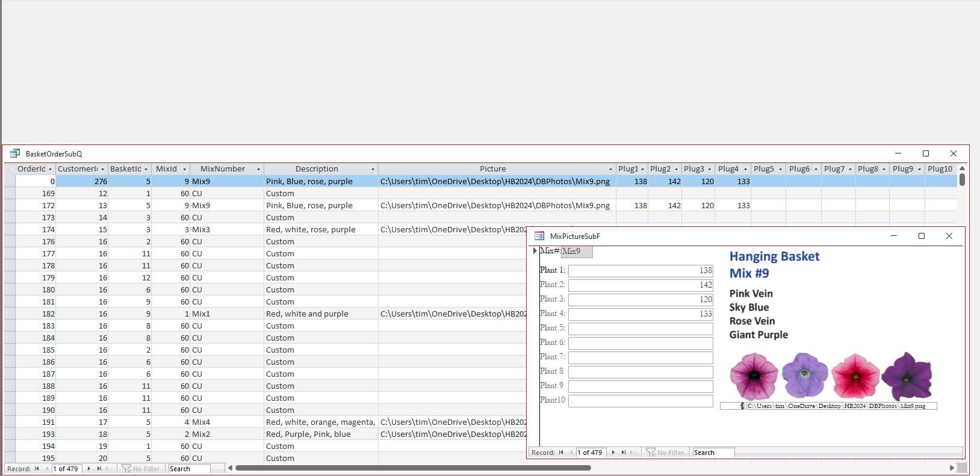The width and height of the screenshot is (980, 476).
Task: Click the horizontal scrollbar thumb in the datasheet
Action: tap(413, 468)
